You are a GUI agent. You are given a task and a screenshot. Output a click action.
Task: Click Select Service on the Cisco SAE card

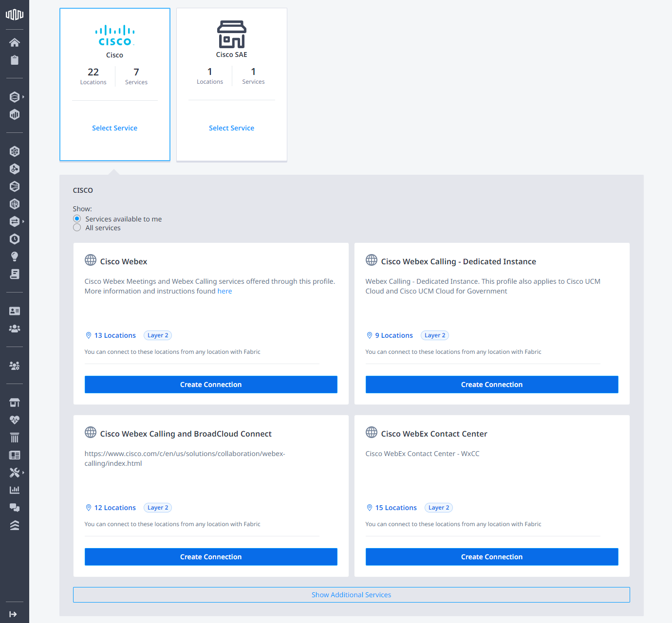tap(231, 128)
